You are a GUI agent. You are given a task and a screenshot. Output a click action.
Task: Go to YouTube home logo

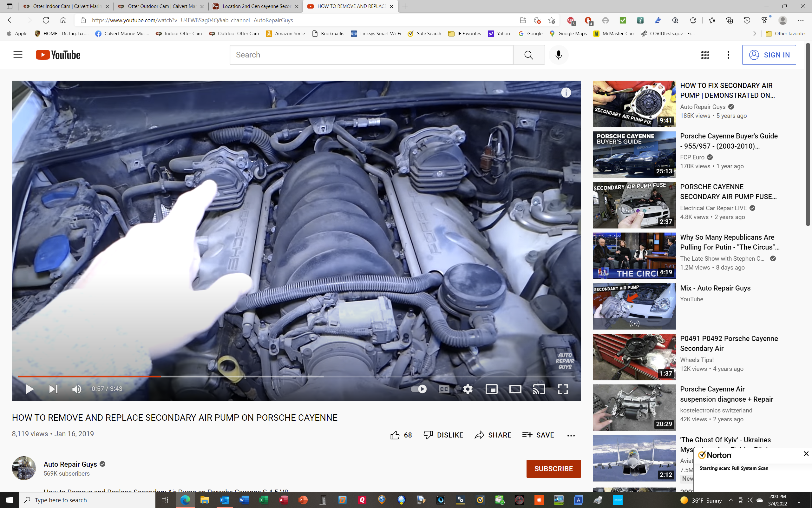tap(58, 55)
